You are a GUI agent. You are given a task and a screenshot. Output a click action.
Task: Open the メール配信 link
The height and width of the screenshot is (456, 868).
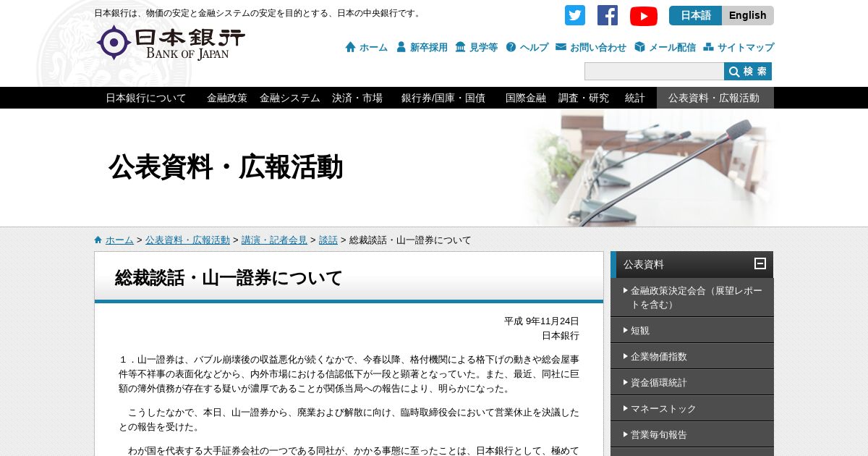point(673,47)
